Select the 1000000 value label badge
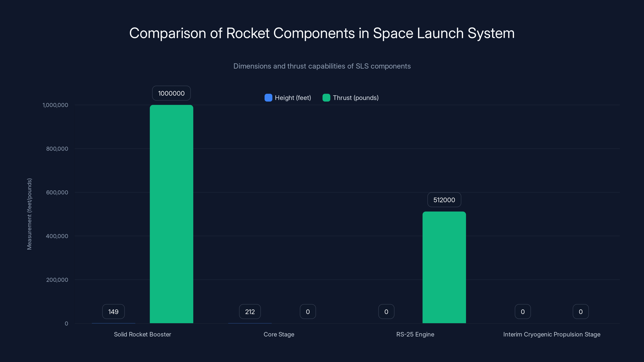644x362 pixels. click(x=171, y=93)
